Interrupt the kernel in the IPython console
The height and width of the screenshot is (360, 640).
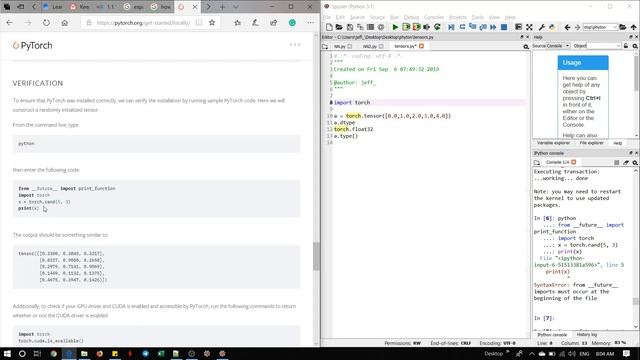pos(616,162)
